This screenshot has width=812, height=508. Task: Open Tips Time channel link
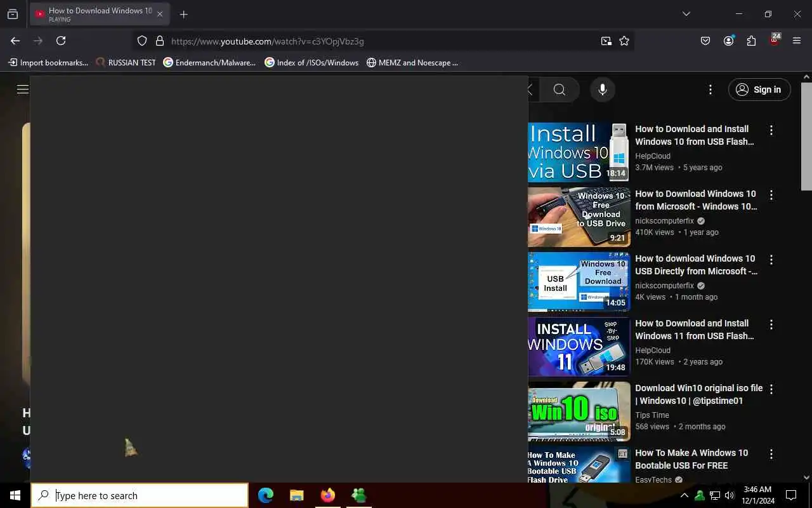(652, 415)
